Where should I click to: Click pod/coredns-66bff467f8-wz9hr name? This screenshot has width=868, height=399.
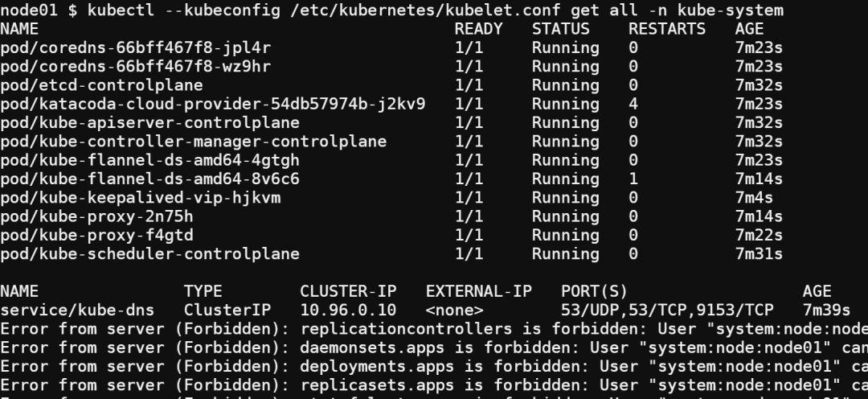[x=136, y=67]
